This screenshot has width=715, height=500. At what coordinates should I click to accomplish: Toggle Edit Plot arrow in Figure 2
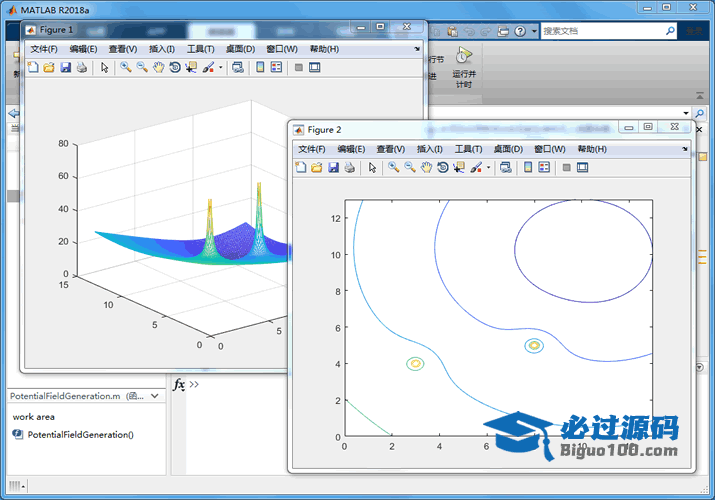coord(372,168)
